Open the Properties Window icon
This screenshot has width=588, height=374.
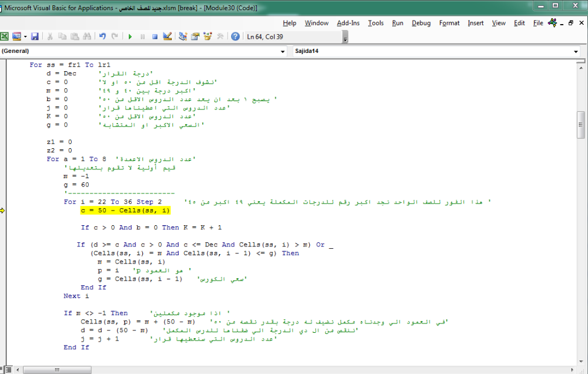point(195,36)
